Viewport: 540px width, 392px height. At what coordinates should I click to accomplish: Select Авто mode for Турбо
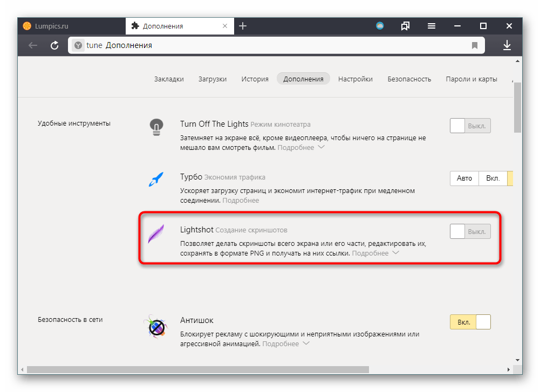(x=464, y=178)
